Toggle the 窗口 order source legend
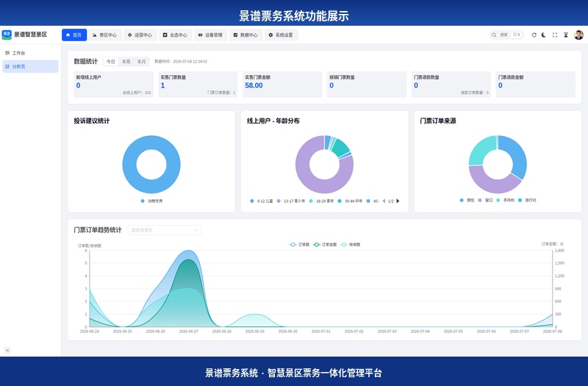The image size is (588, 386). point(485,200)
